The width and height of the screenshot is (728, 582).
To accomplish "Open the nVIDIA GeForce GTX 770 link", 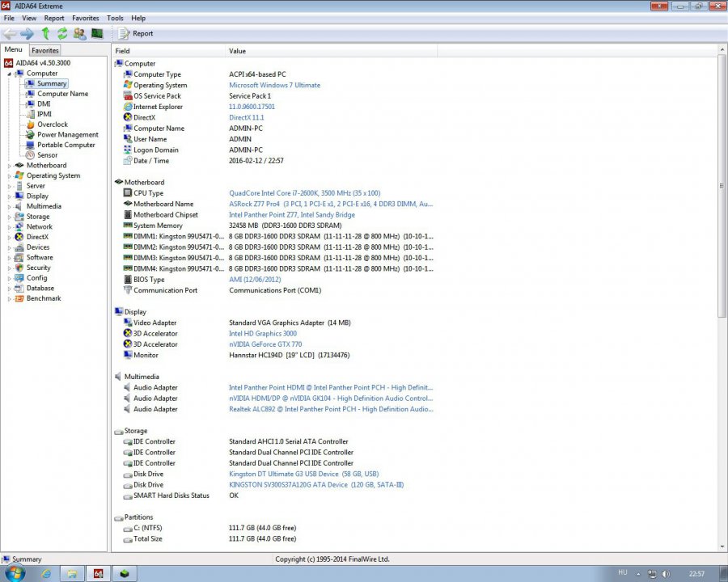I will click(x=265, y=344).
